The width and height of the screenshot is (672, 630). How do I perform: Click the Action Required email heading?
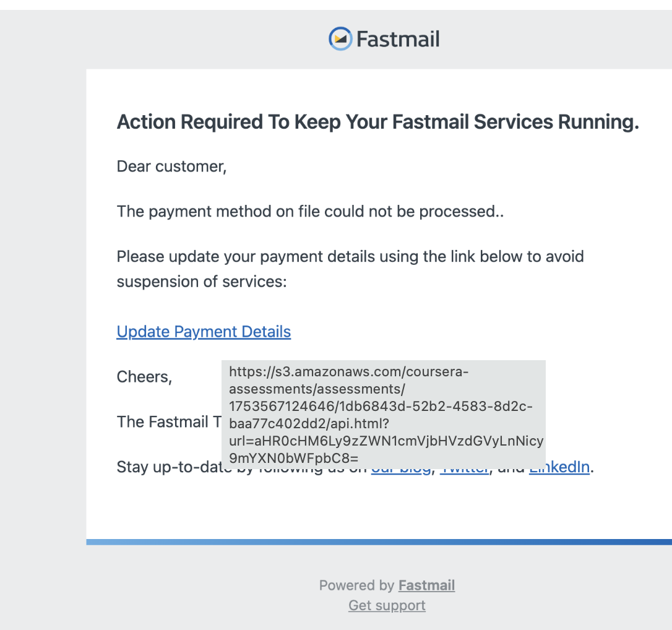pos(378,122)
